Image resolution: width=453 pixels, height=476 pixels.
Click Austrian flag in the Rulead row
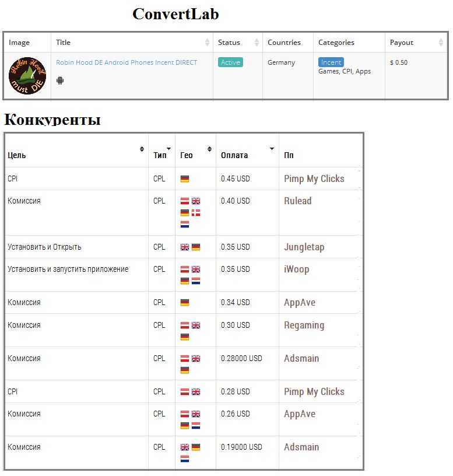(185, 201)
